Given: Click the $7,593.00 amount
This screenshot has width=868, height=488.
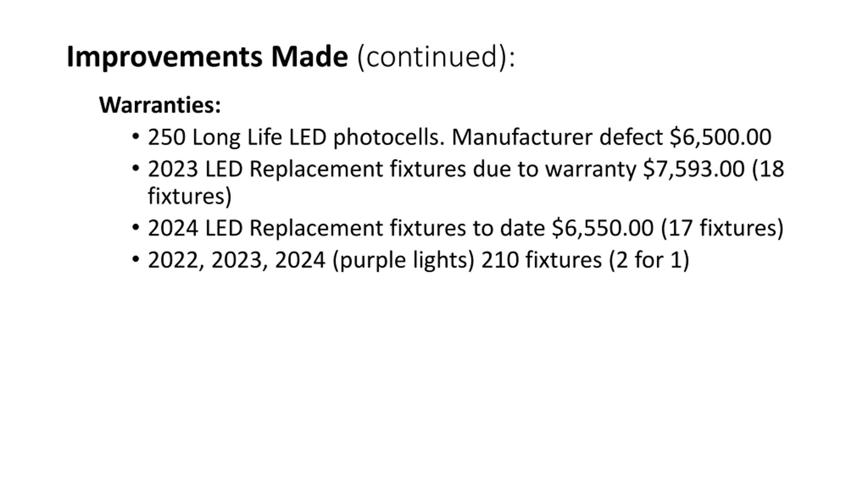Looking at the screenshot, I should 694,169.
